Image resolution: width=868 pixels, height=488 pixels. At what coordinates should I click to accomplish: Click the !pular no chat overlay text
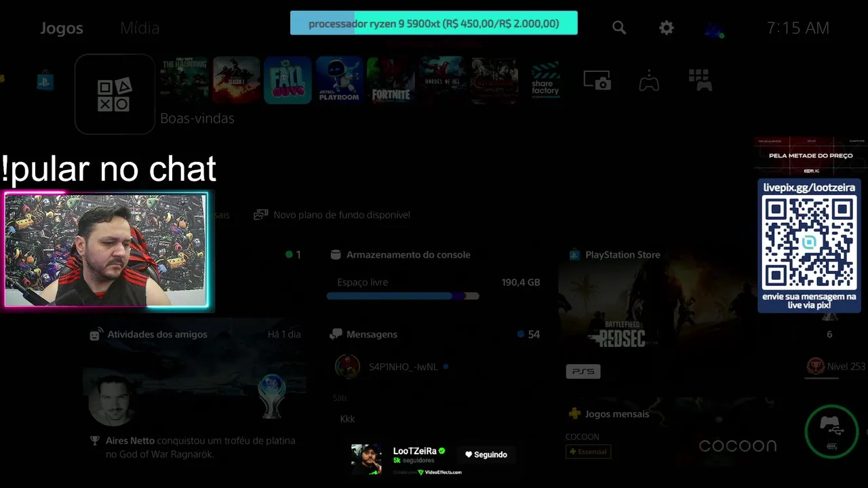tap(108, 169)
